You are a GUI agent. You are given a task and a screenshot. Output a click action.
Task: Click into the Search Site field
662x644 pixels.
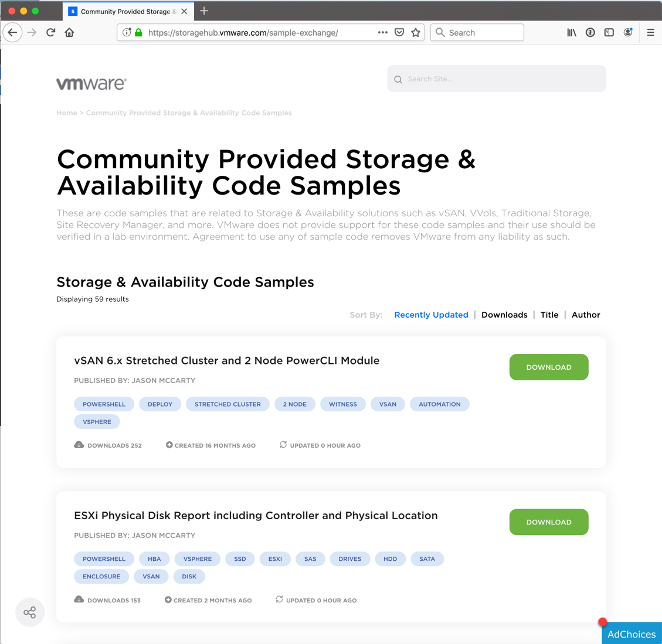pos(497,79)
